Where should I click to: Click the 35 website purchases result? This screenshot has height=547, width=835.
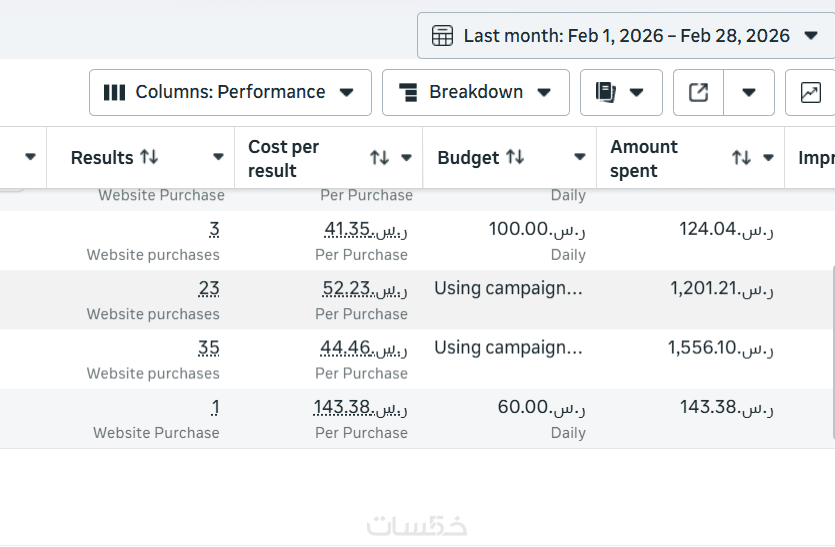[x=209, y=349]
